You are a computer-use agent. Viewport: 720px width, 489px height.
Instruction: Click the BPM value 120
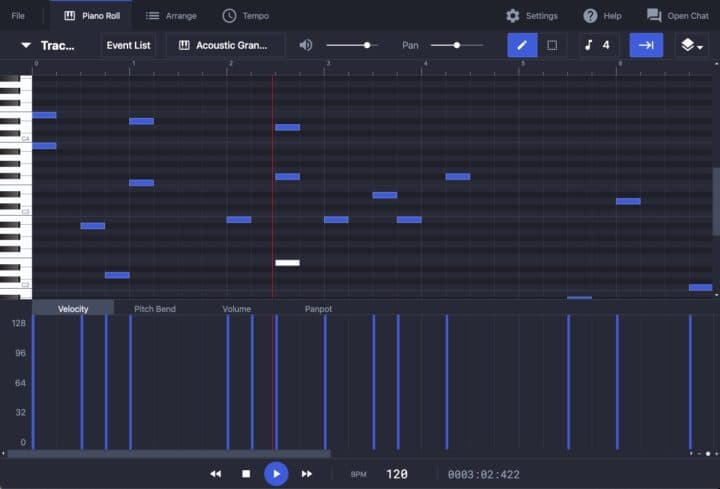(397, 474)
